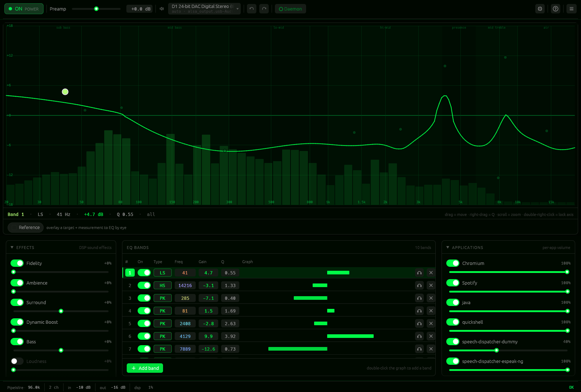This screenshot has height=392, width=581.
Task: Click the Add band button
Action: click(145, 368)
